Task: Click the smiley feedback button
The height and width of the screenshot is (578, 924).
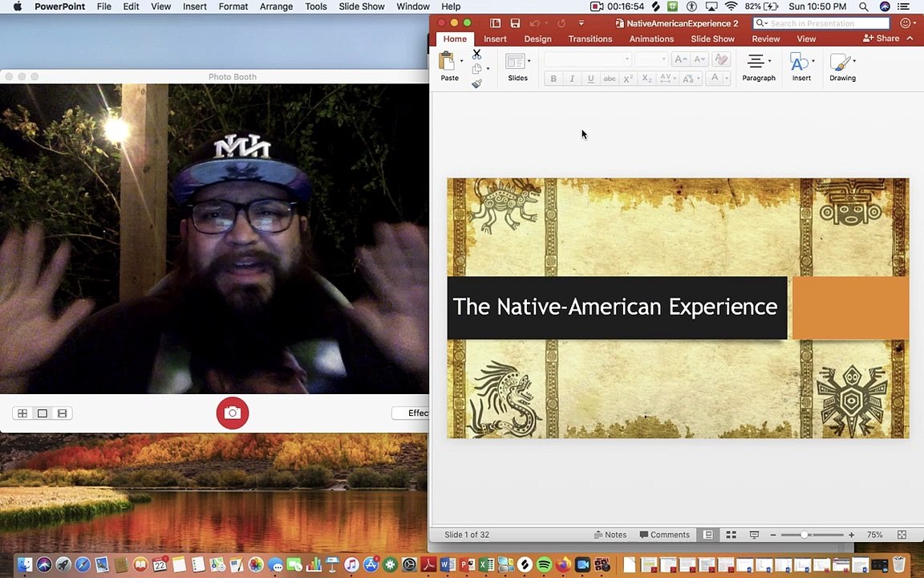Action: [x=906, y=23]
